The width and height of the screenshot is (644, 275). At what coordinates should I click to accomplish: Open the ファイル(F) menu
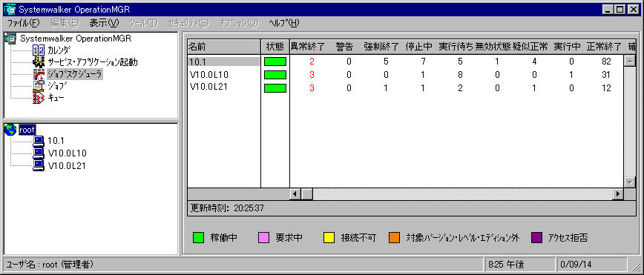24,23
